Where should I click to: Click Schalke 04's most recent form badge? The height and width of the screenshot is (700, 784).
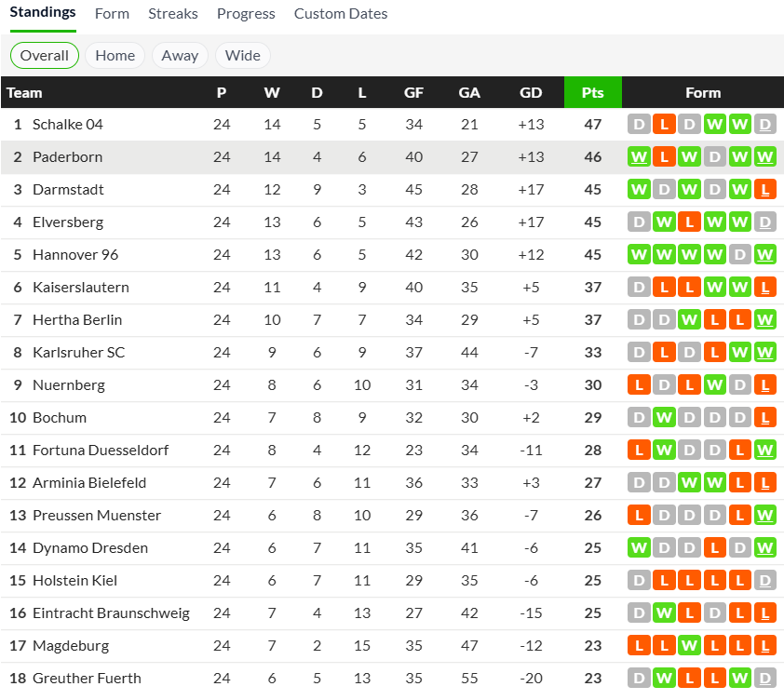coord(765,124)
